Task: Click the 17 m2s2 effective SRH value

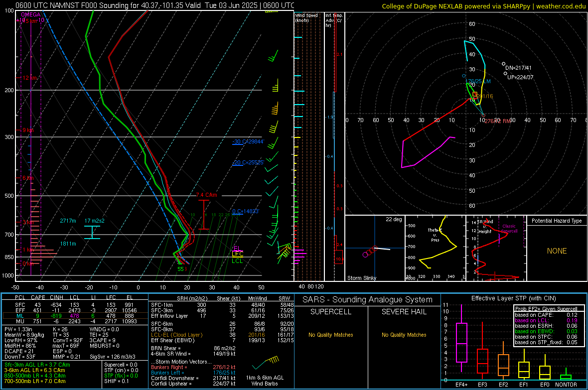Action: 95,221
